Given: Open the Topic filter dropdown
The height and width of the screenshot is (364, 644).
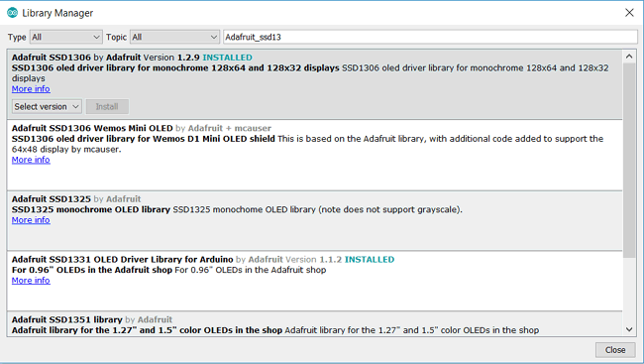Looking at the screenshot, I should pos(174,37).
